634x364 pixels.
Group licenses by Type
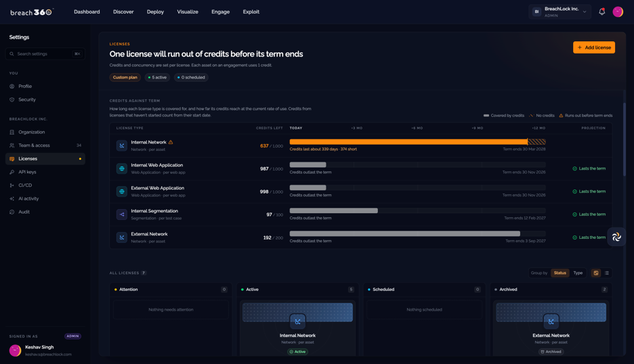point(578,273)
